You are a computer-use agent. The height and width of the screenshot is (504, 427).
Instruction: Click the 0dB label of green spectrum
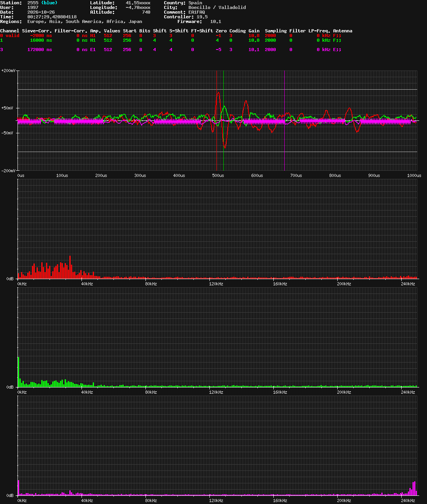point(10,387)
